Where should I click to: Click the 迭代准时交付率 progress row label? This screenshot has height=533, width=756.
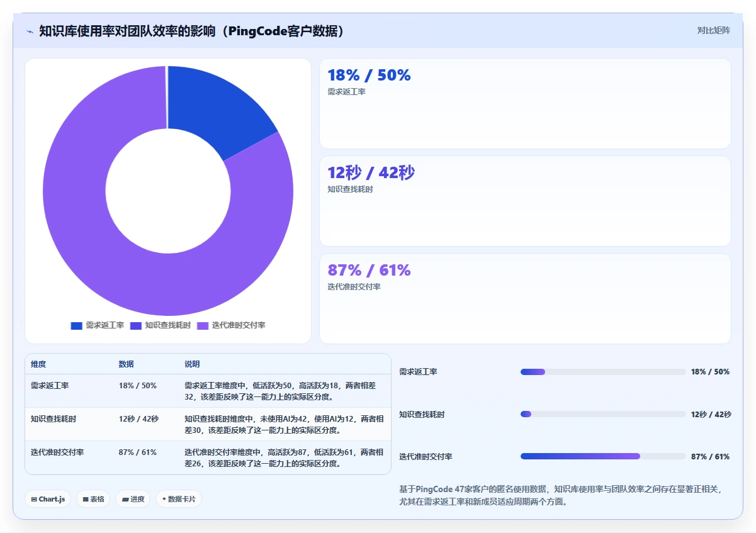426,456
